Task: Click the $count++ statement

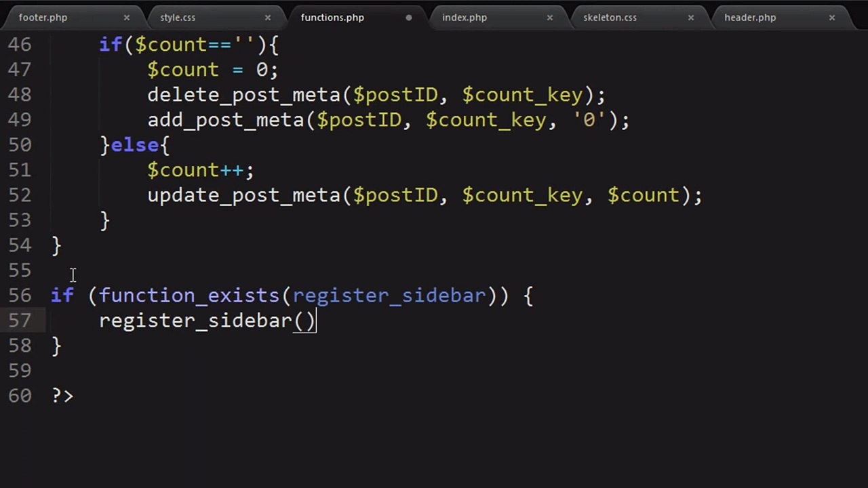Action: point(201,170)
